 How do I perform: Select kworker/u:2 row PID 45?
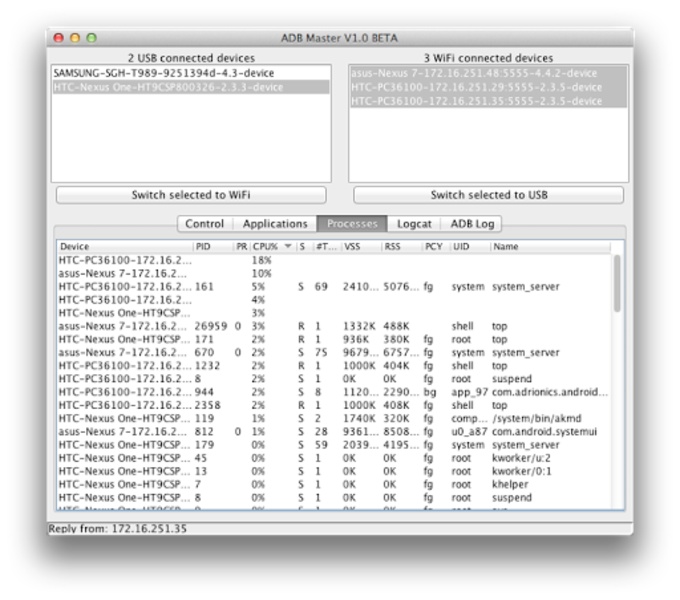[334, 458]
